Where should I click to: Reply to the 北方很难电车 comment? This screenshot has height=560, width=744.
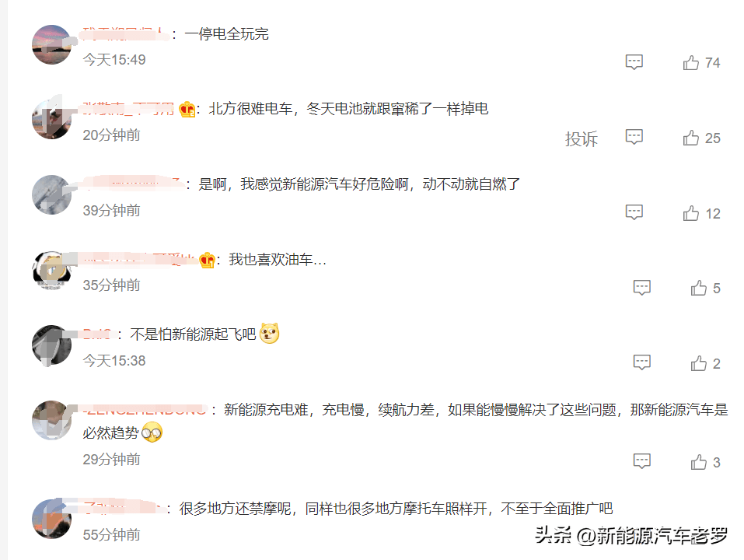click(x=634, y=137)
